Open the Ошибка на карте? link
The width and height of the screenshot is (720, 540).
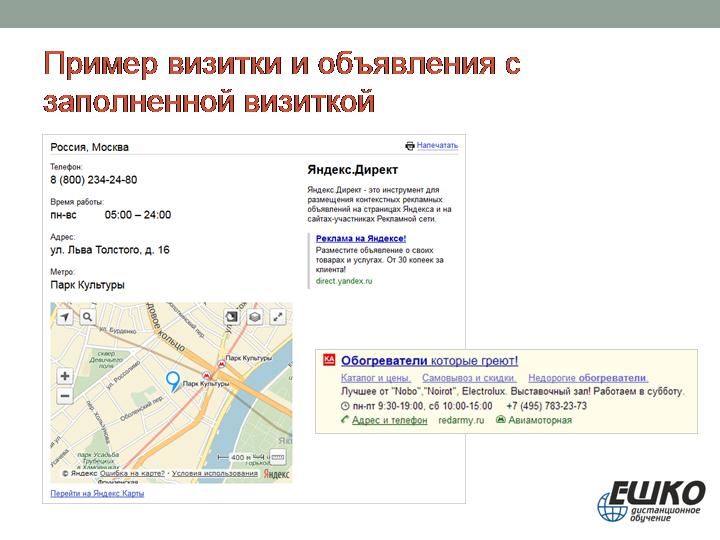pos(132,473)
